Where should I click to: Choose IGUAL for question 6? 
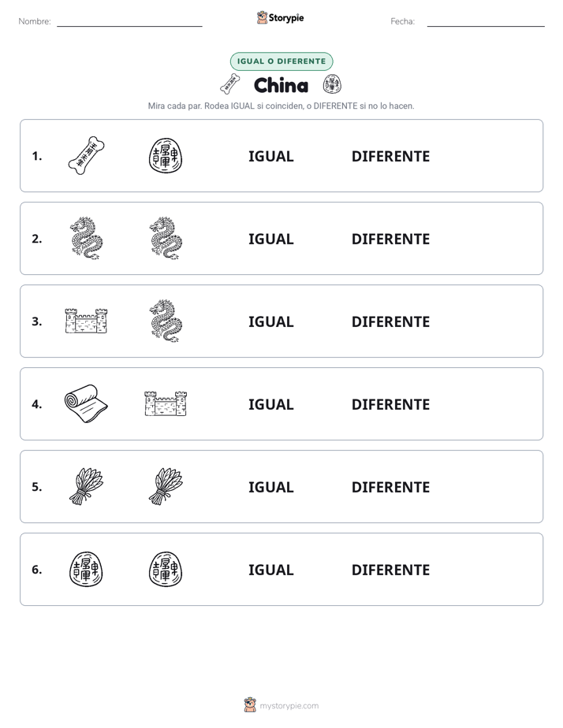coord(270,570)
